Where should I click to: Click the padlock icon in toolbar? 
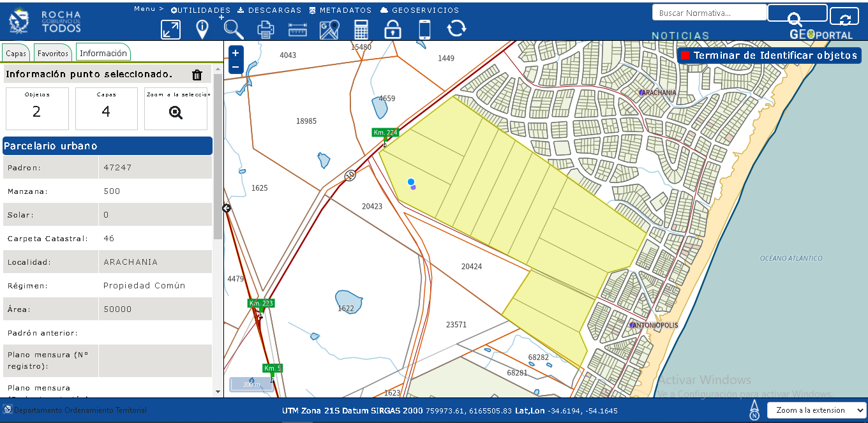393,29
